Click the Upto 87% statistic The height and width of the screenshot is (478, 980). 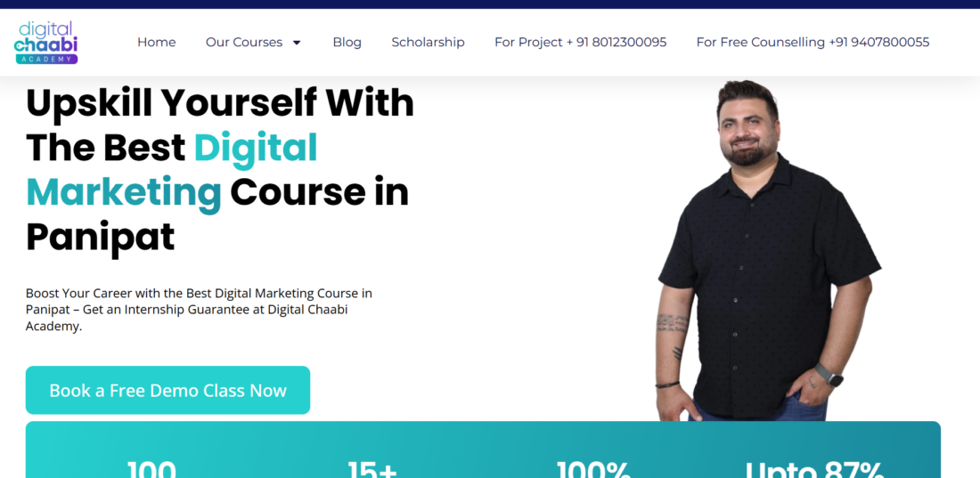tap(814, 469)
